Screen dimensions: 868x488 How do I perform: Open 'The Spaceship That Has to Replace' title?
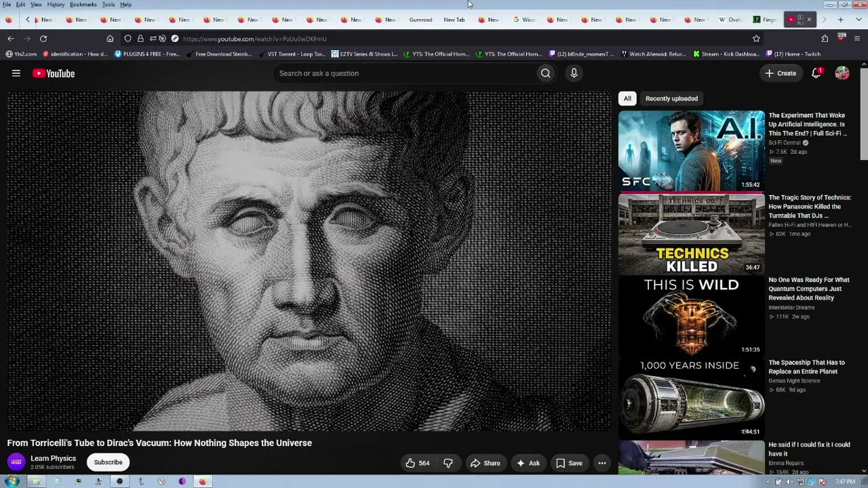point(807,367)
